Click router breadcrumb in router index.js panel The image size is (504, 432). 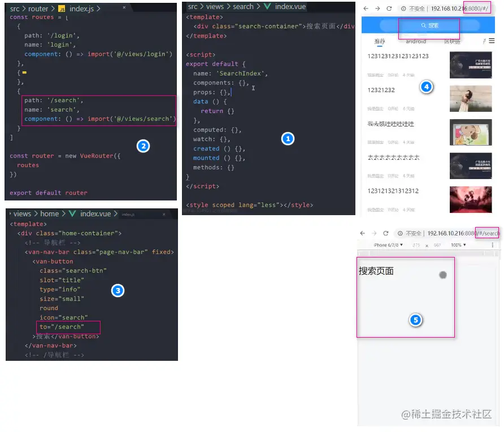[x=38, y=8]
